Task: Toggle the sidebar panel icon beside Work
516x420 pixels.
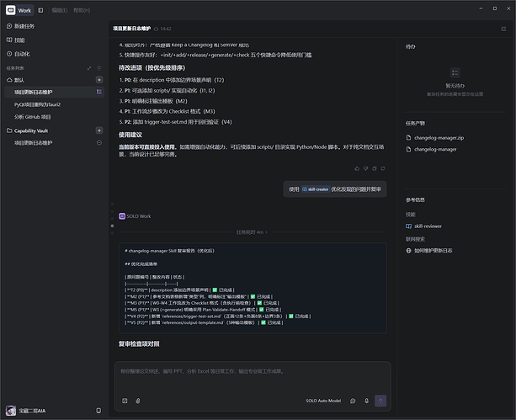Action: point(40,10)
